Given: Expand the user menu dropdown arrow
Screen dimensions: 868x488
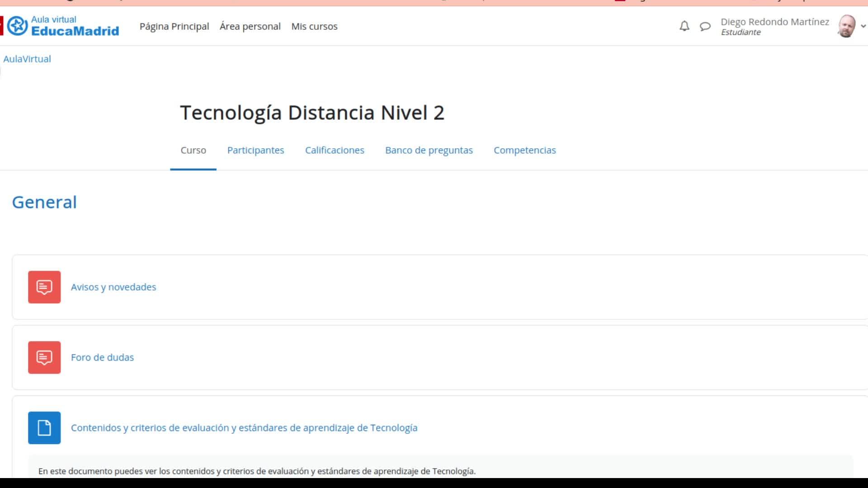Looking at the screenshot, I should 863,26.
